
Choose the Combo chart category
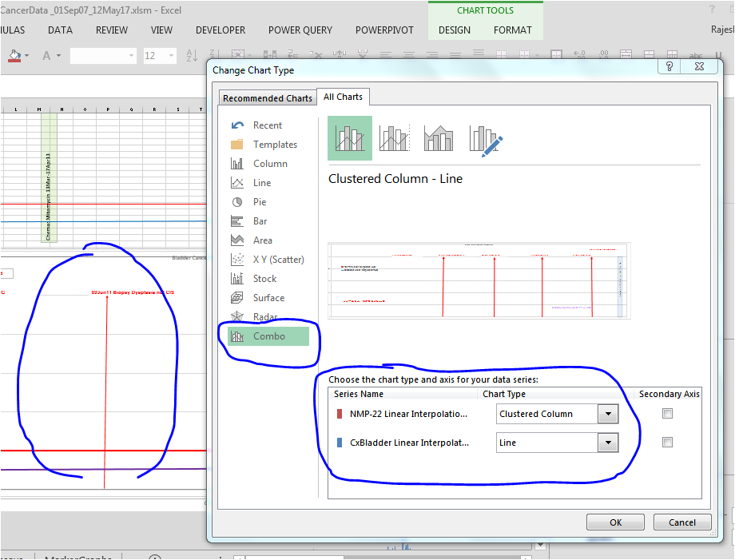click(x=268, y=336)
